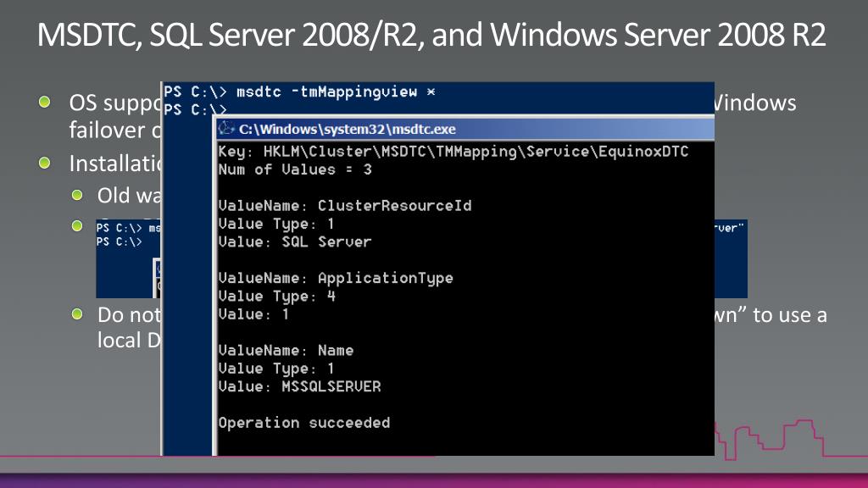Screen dimensions: 868x488
Task: Click the 'Value: MSSQLSERVER' line
Action: pyautogui.click(x=299, y=386)
